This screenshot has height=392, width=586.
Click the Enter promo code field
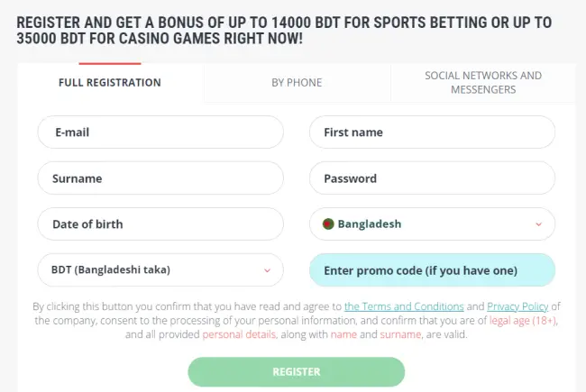coord(431,269)
